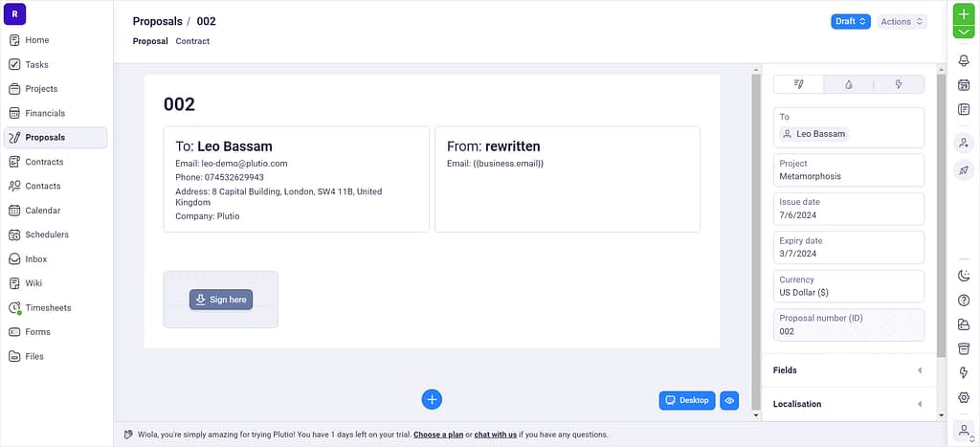
Task: Click the green plus create button
Action: point(963,15)
